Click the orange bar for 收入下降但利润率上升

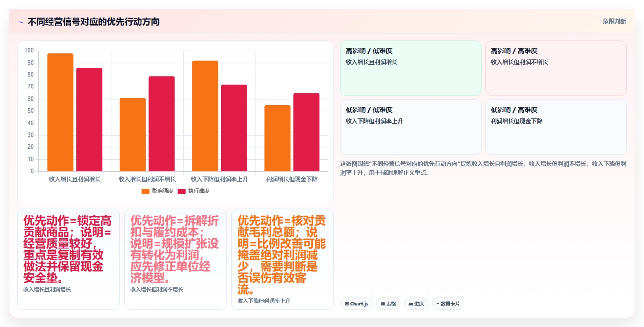[205, 116]
